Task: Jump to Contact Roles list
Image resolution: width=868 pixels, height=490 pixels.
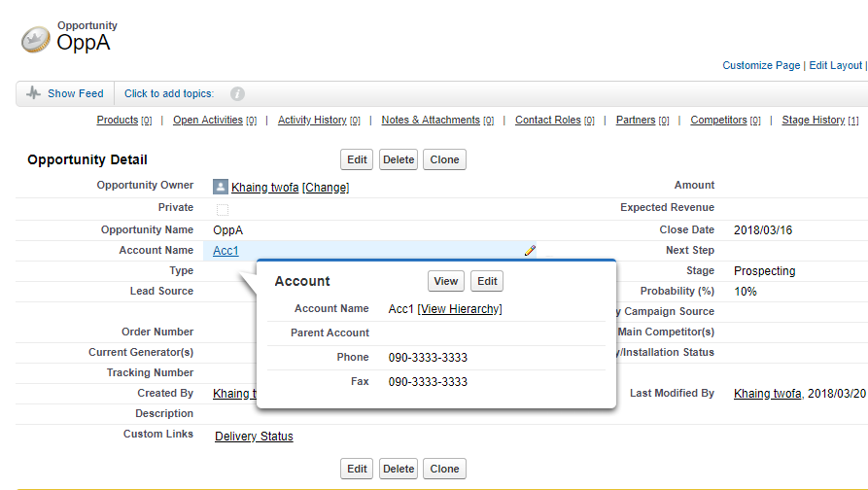Action: coord(547,121)
